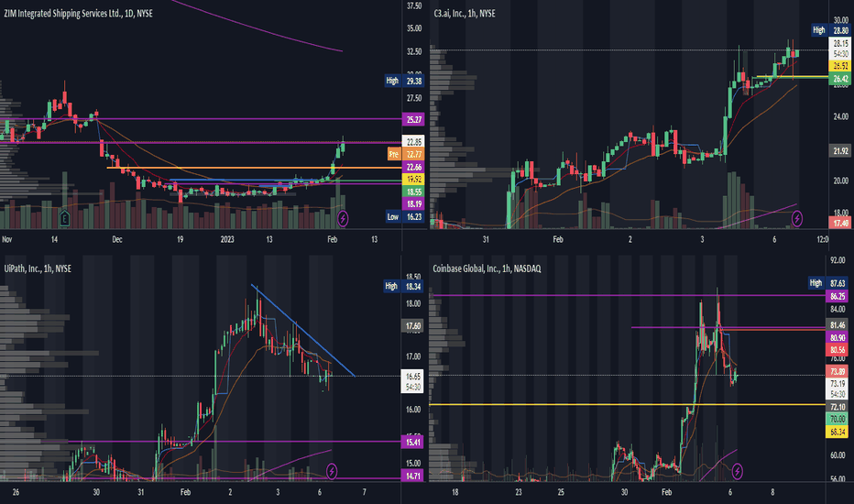This screenshot has width=854, height=504.
Task: Click the High 28.80 label on C3.ai chart
Action: (830, 30)
